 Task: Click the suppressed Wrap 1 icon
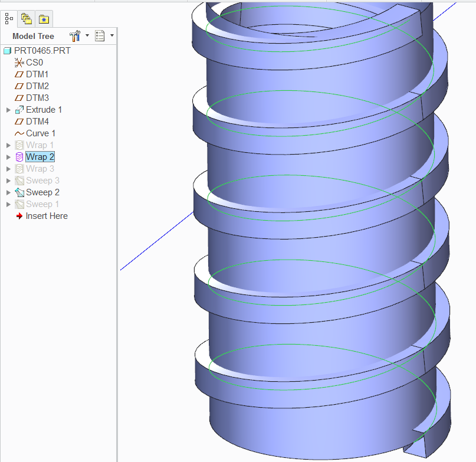pyautogui.click(x=19, y=146)
